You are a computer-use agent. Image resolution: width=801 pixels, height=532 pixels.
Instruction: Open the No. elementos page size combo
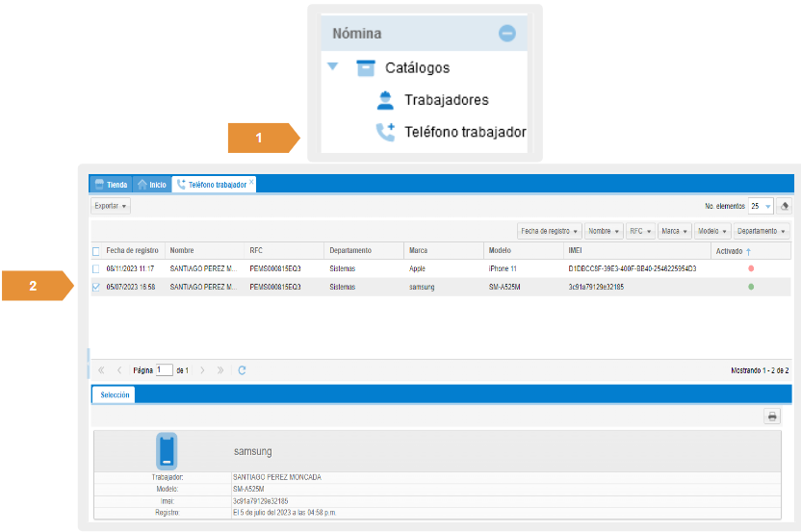pyautogui.click(x=761, y=206)
